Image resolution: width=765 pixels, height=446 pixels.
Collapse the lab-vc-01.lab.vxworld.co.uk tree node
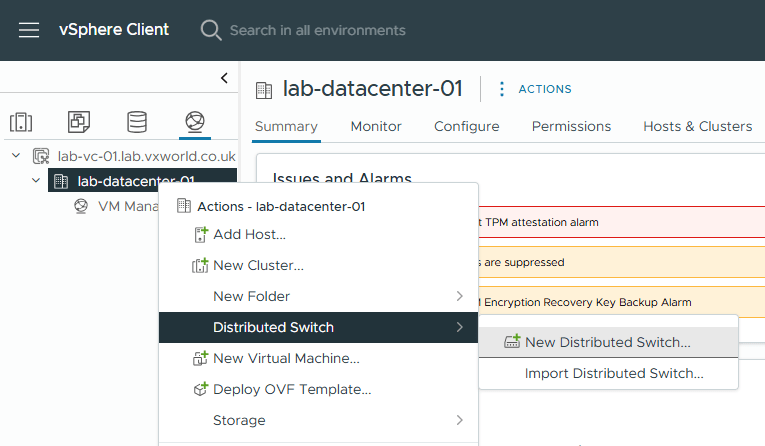tap(16, 156)
